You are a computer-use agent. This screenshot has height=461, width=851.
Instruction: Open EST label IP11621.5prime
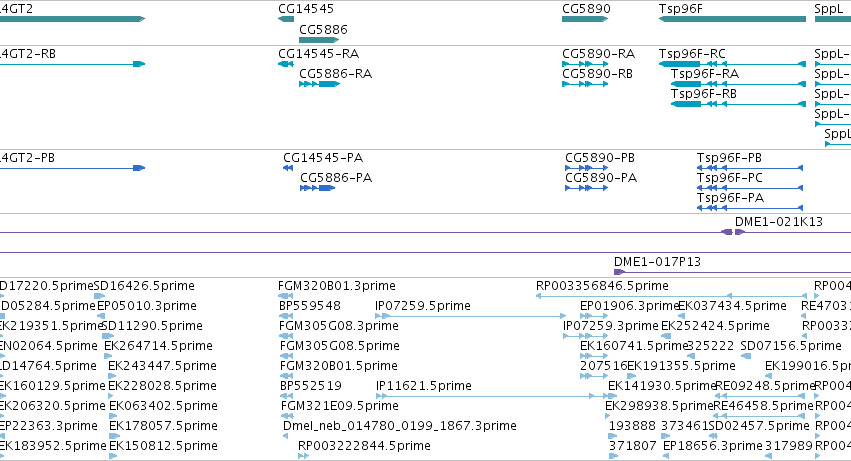(424, 387)
